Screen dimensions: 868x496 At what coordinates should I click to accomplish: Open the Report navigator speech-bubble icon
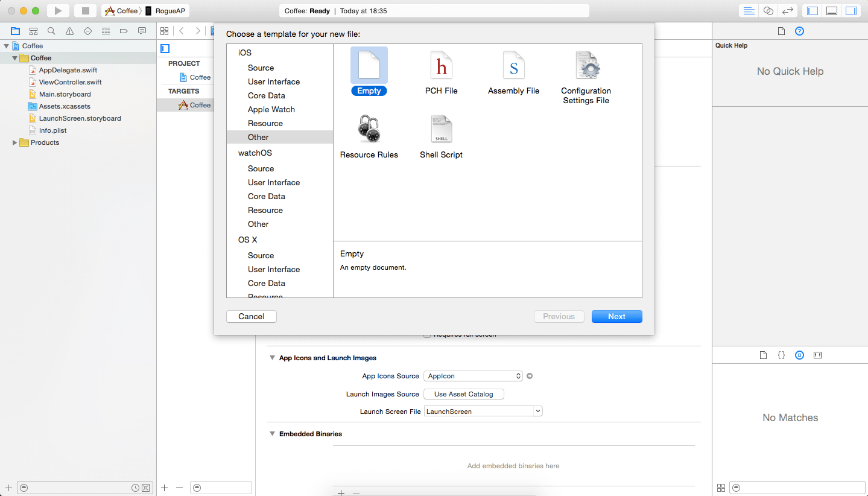point(142,31)
